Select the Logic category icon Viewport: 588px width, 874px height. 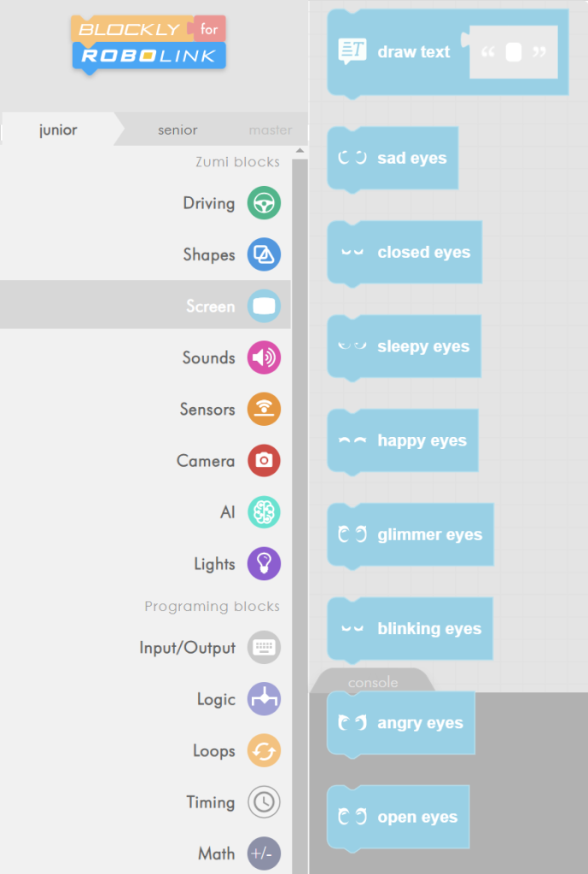point(264,699)
